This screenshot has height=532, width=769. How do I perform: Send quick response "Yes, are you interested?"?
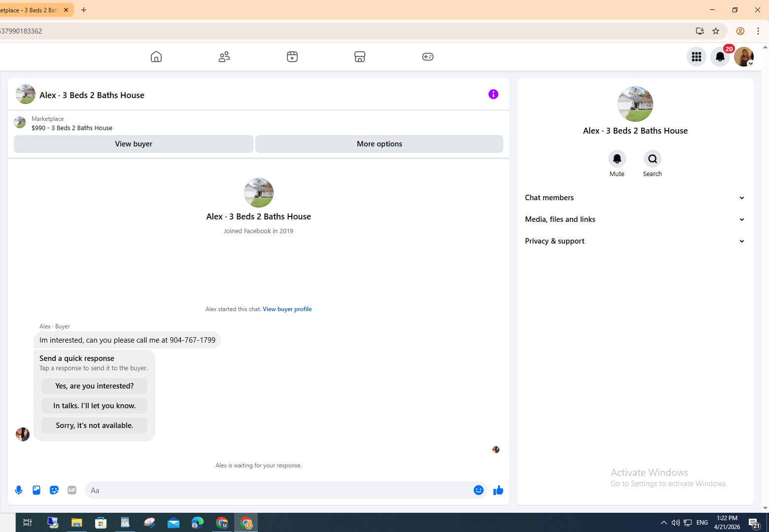click(x=94, y=386)
